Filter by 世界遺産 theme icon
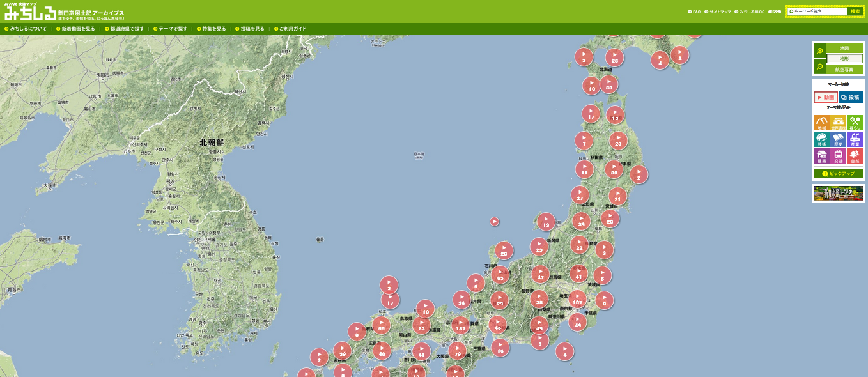 (x=838, y=123)
